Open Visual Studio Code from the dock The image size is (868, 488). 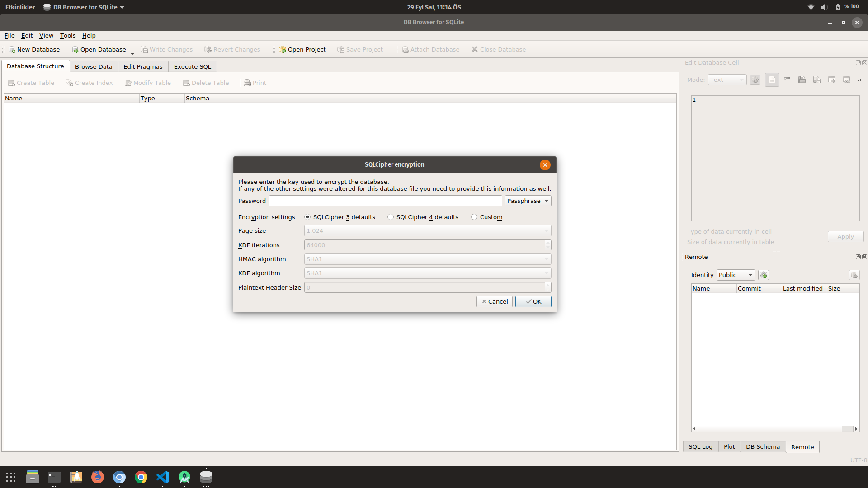tap(163, 477)
